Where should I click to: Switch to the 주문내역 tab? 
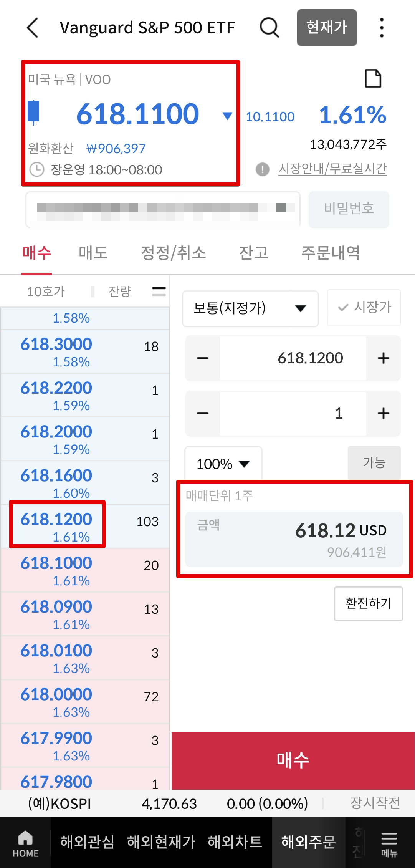pyautogui.click(x=331, y=253)
